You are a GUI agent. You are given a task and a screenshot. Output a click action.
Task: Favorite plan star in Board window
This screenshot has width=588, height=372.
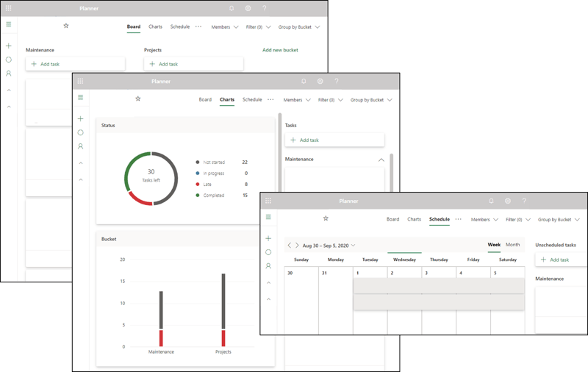66,26
